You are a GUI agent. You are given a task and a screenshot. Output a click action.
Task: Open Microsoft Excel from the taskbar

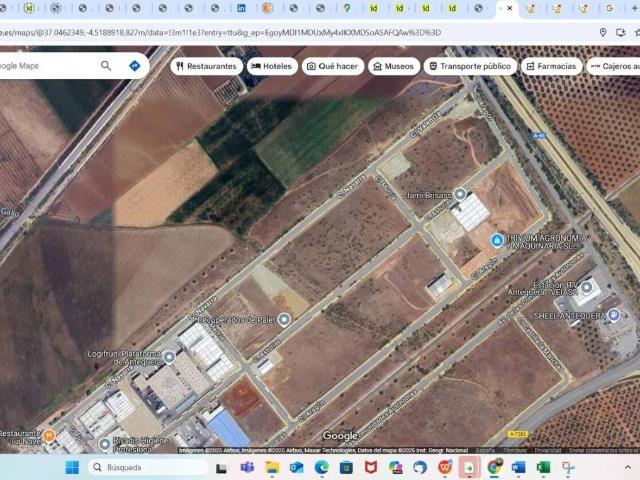click(x=543, y=467)
